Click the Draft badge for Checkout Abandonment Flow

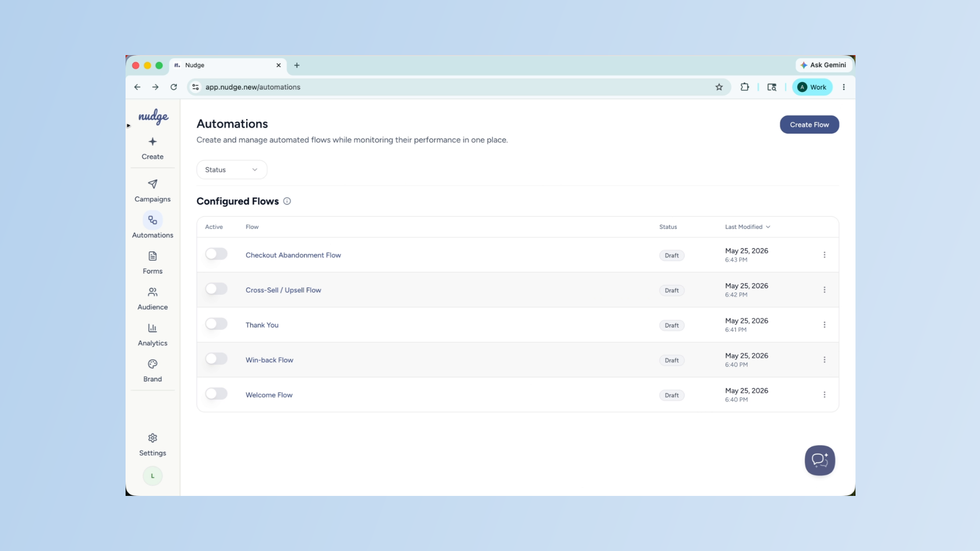click(672, 256)
